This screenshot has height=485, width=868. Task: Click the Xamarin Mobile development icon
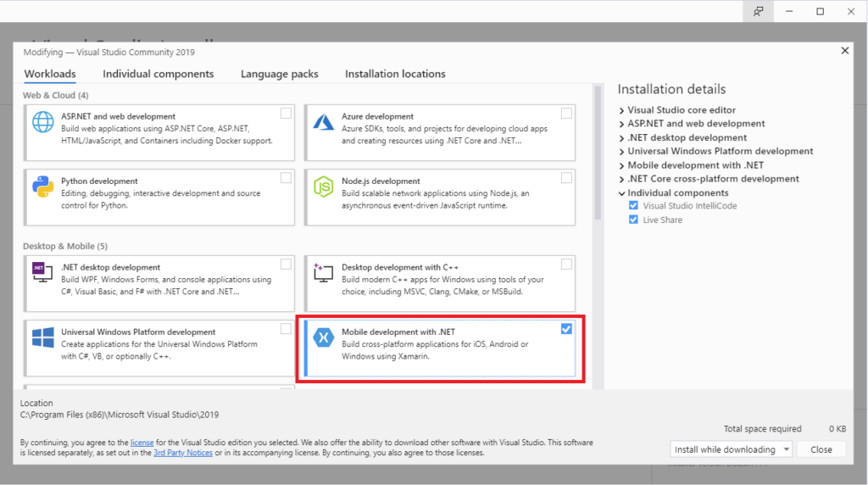323,337
